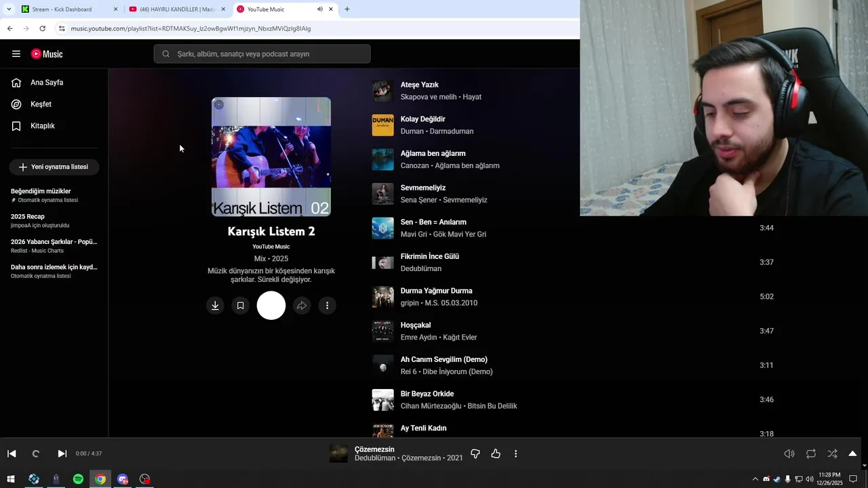Reload the page
868x488 pixels.
pyautogui.click(x=42, y=28)
